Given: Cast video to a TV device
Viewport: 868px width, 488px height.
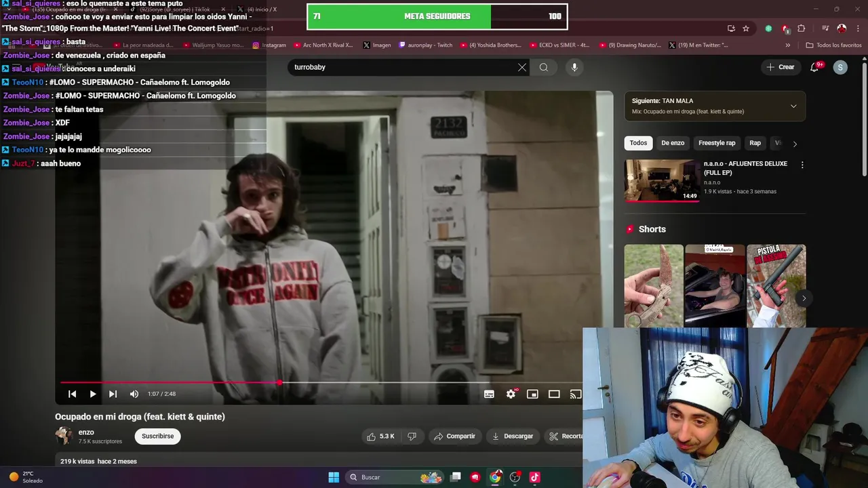Looking at the screenshot, I should tap(575, 394).
